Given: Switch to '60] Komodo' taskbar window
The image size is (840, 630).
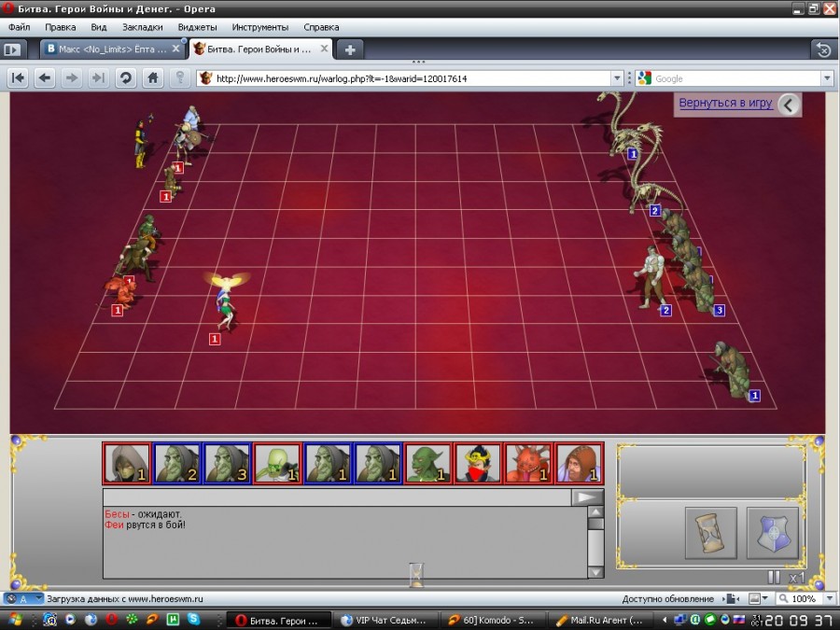Looking at the screenshot, I should pyautogui.click(x=493, y=621).
